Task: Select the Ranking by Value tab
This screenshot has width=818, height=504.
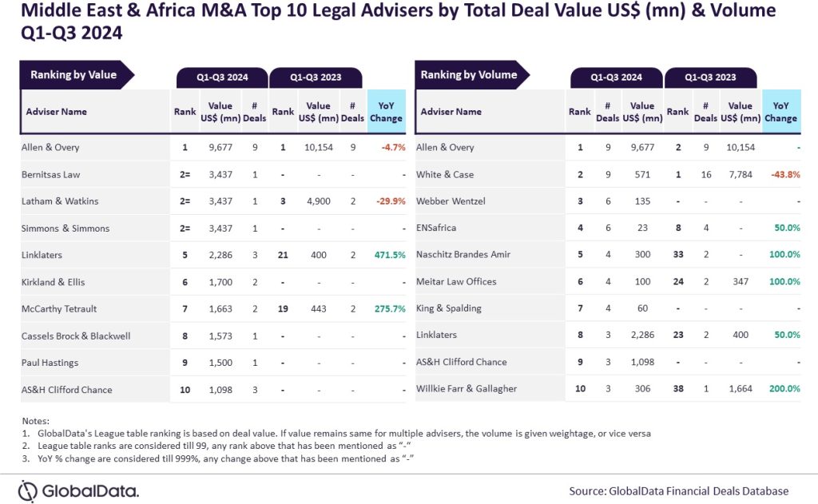Action: (x=73, y=75)
